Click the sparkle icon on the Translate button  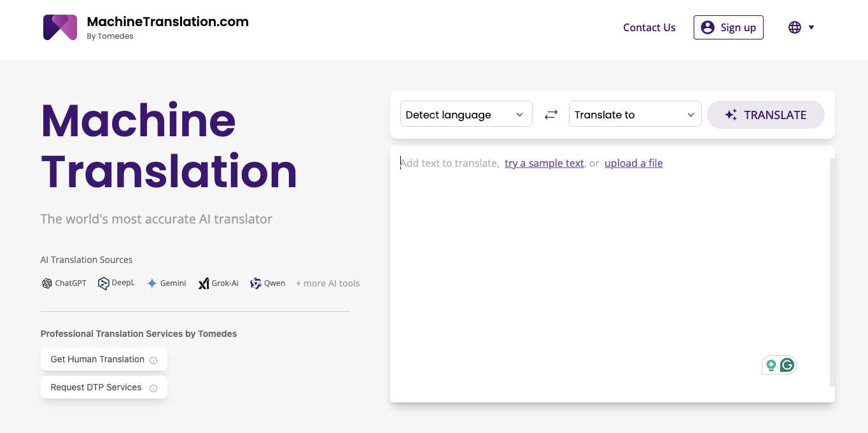(x=731, y=115)
